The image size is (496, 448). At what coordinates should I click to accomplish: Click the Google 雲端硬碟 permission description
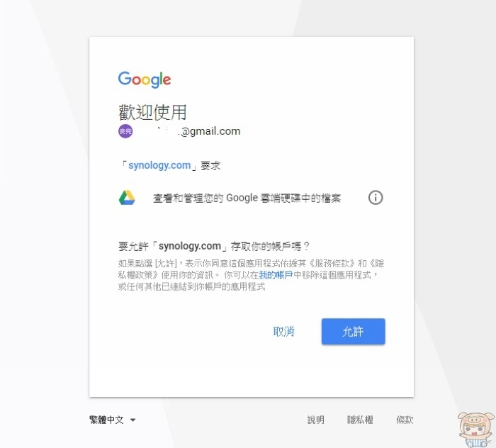[247, 198]
